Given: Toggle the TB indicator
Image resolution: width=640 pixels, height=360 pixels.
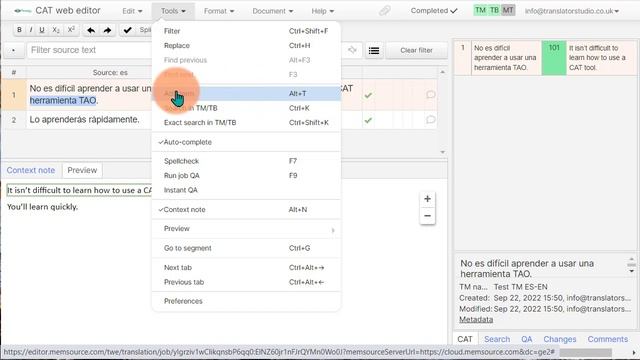Looking at the screenshot, I should coord(494,10).
